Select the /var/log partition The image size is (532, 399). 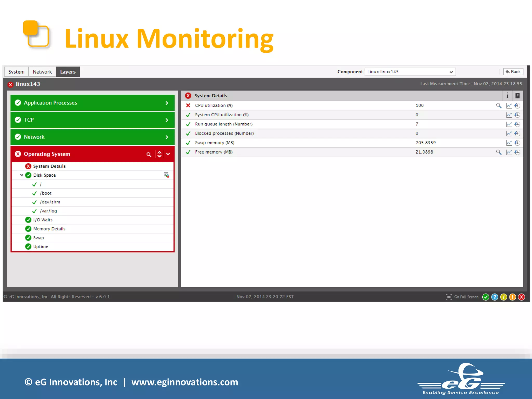[48, 211]
